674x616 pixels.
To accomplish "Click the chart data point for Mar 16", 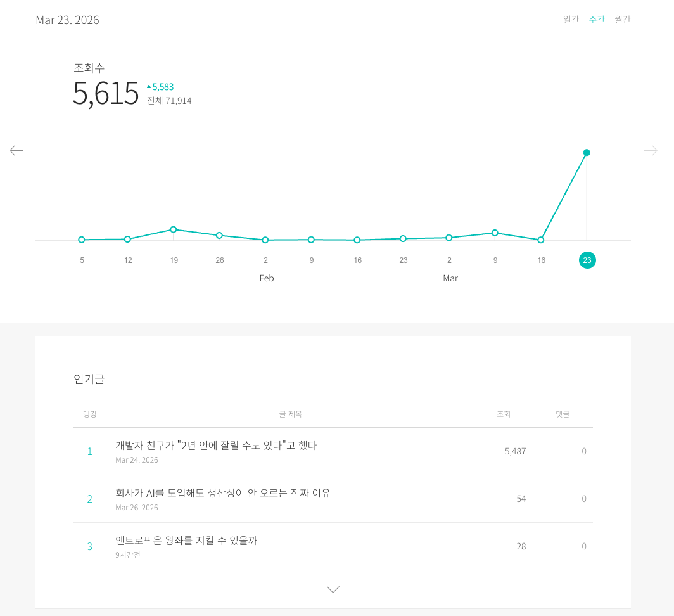I will tap(541, 240).
